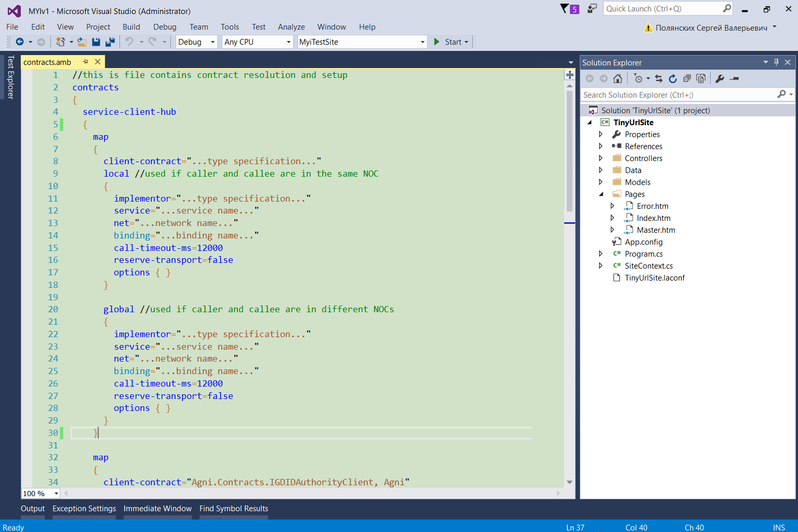The width and height of the screenshot is (798, 532).
Task: Click the Pending Changes Filter clock icon
Action: click(x=638, y=78)
